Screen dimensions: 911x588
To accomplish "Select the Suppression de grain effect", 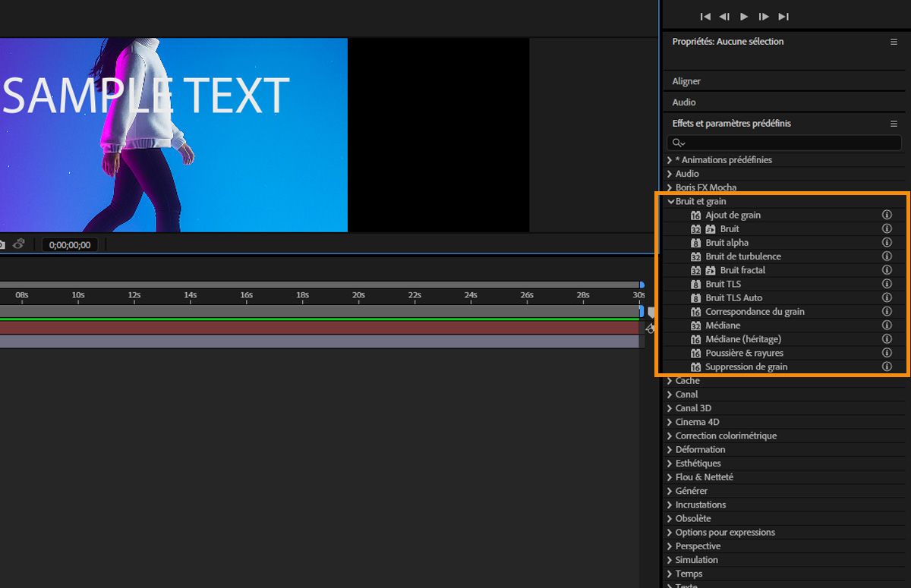I will click(746, 367).
